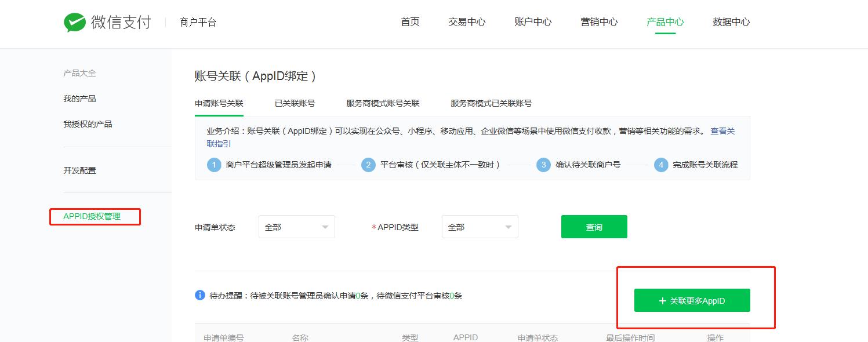Open 营销中心 in top navigation
This screenshot has height=342, width=868.
point(599,22)
